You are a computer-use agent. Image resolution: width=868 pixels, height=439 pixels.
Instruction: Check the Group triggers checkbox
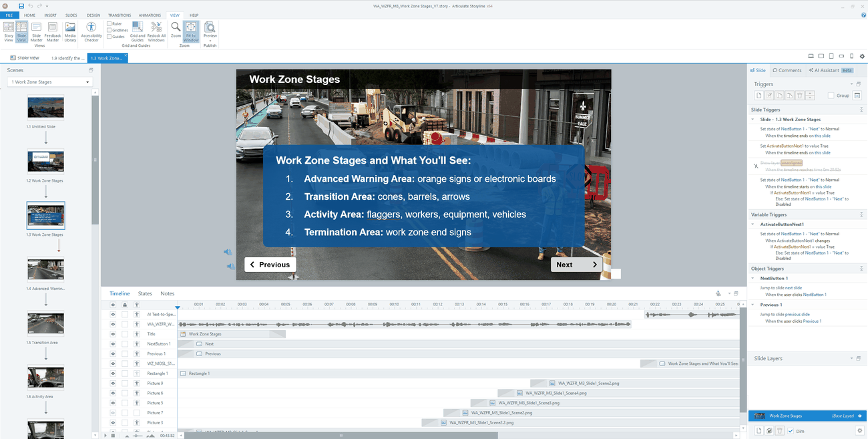tap(831, 96)
